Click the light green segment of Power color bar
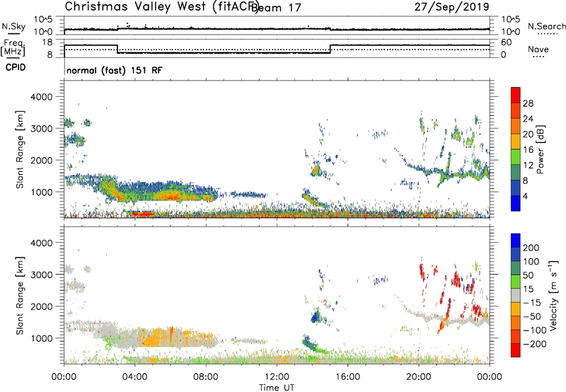This screenshot has width=566, height=392. point(516,157)
